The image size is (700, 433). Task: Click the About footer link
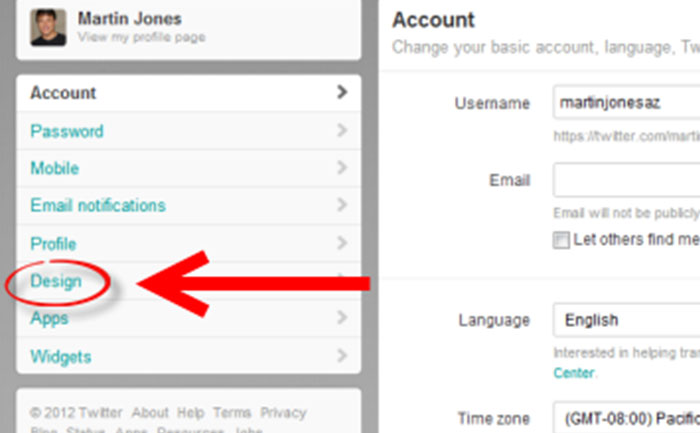tap(150, 412)
